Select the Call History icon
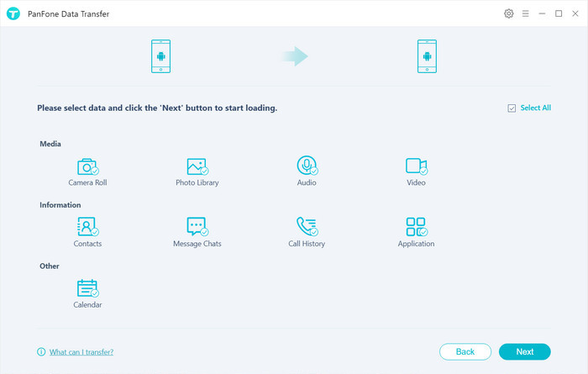The height and width of the screenshot is (374, 588). 307,227
